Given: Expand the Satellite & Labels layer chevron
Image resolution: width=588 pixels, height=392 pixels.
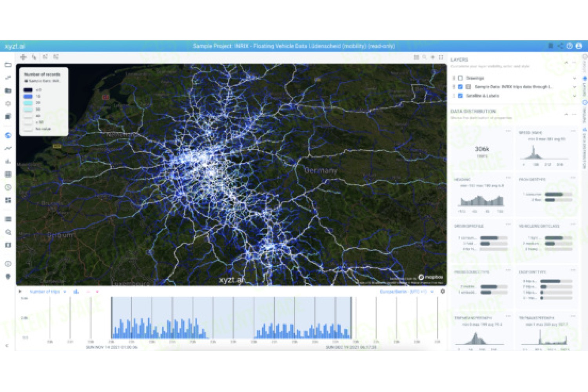Looking at the screenshot, I should coord(575,96).
